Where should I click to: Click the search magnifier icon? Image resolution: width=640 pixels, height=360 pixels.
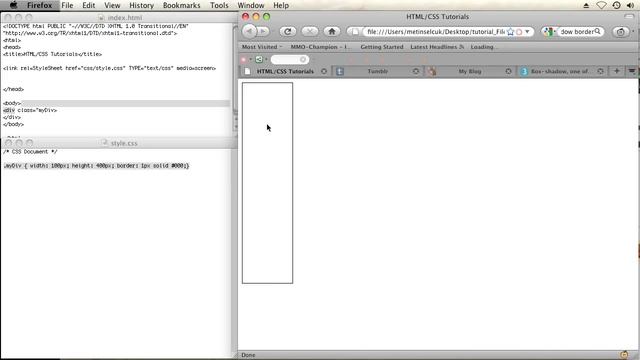tap(598, 31)
